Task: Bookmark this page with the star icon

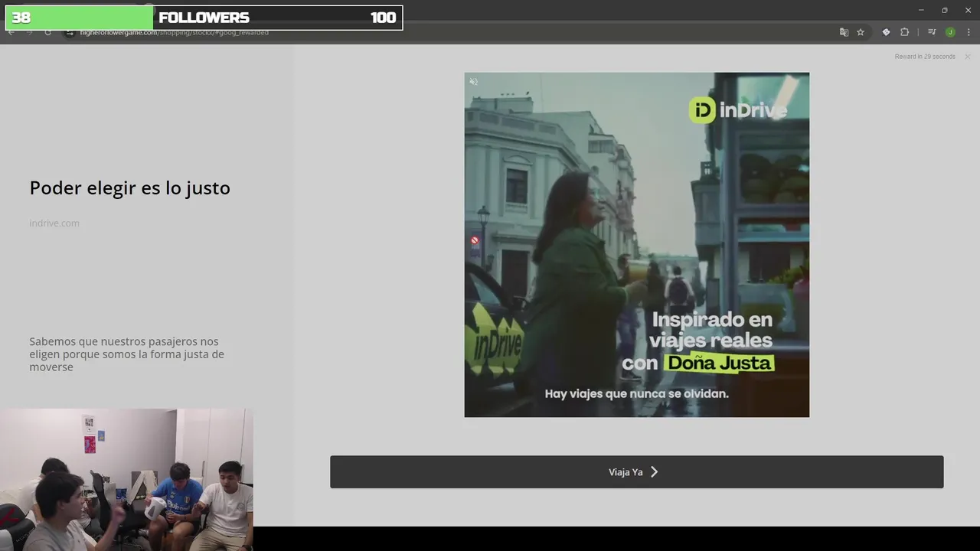Action: (x=861, y=32)
